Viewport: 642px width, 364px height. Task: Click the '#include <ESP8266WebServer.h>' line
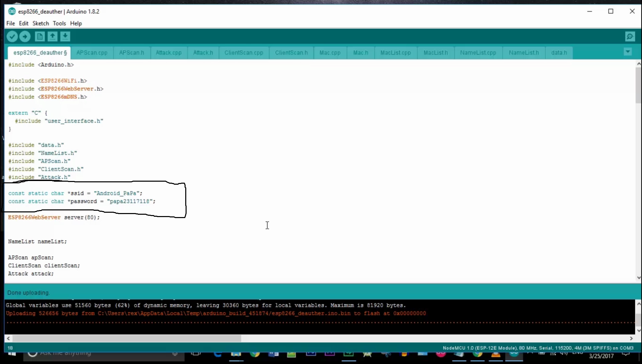pyautogui.click(x=56, y=89)
